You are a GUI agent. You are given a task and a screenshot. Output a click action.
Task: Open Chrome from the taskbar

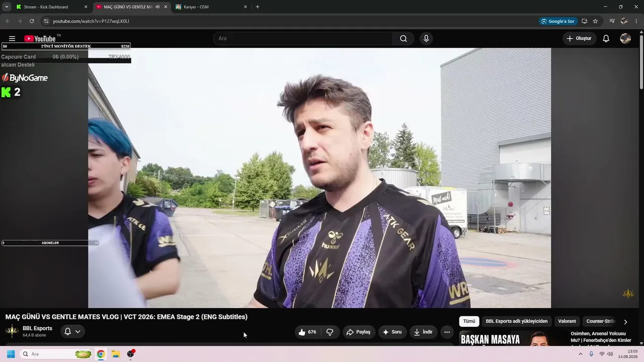tap(101, 354)
